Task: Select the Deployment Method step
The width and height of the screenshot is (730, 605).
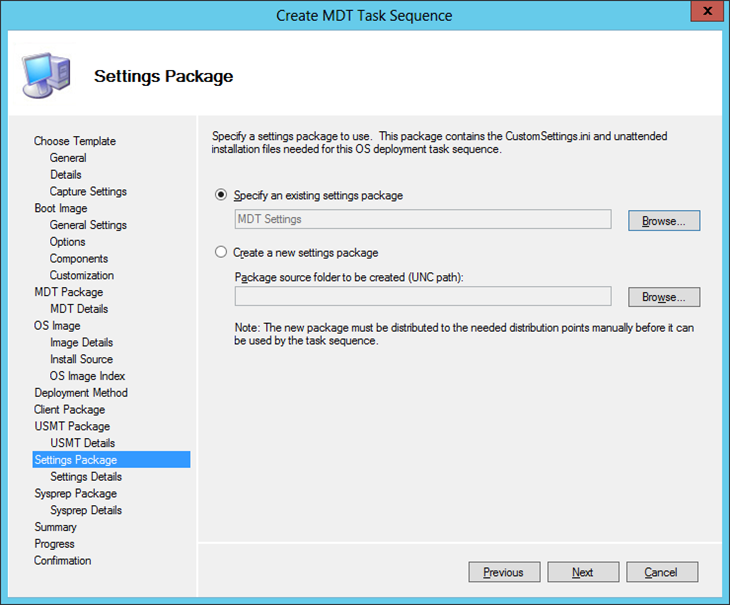Action: (81, 393)
